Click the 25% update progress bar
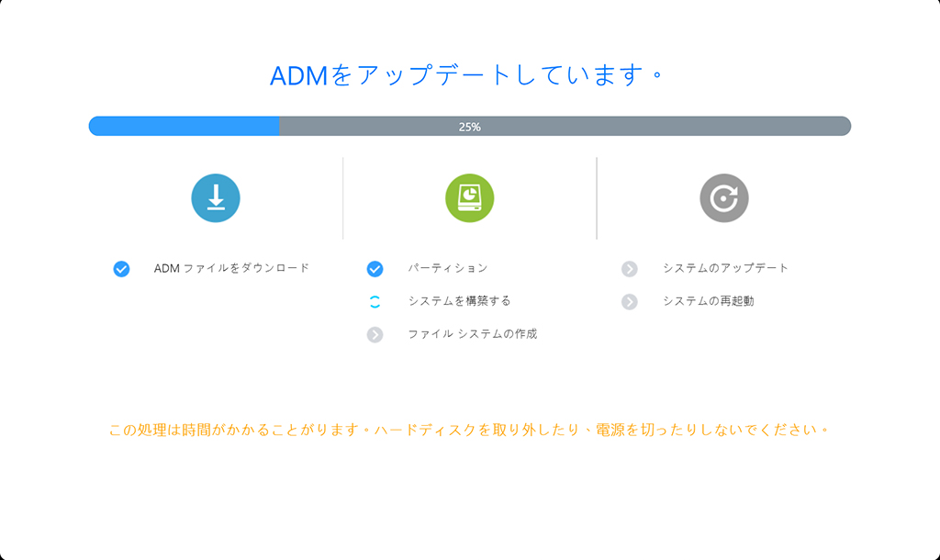 click(470, 126)
